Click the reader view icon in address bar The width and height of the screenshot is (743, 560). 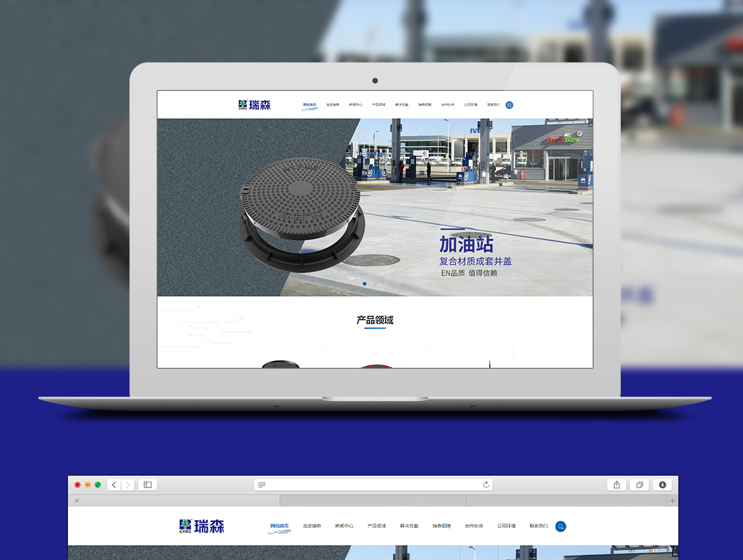tap(262, 485)
